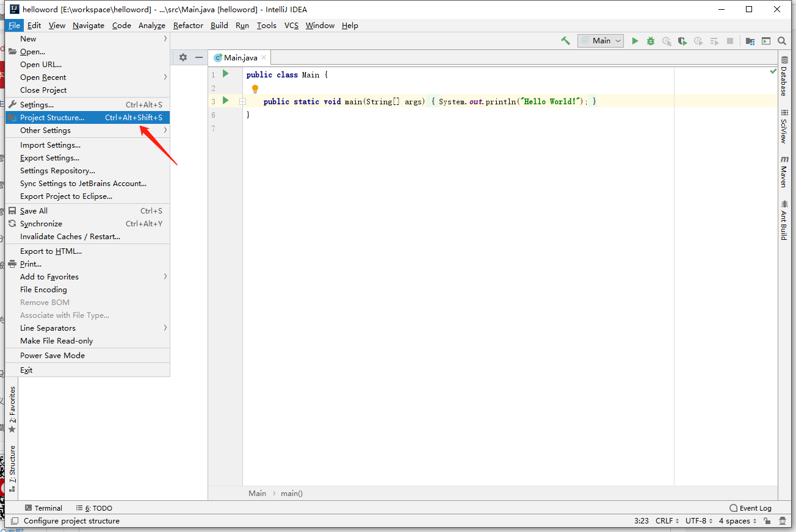This screenshot has height=532, width=796.
Task: Click the Run Anything toolbar icon
Action: [x=767, y=41]
